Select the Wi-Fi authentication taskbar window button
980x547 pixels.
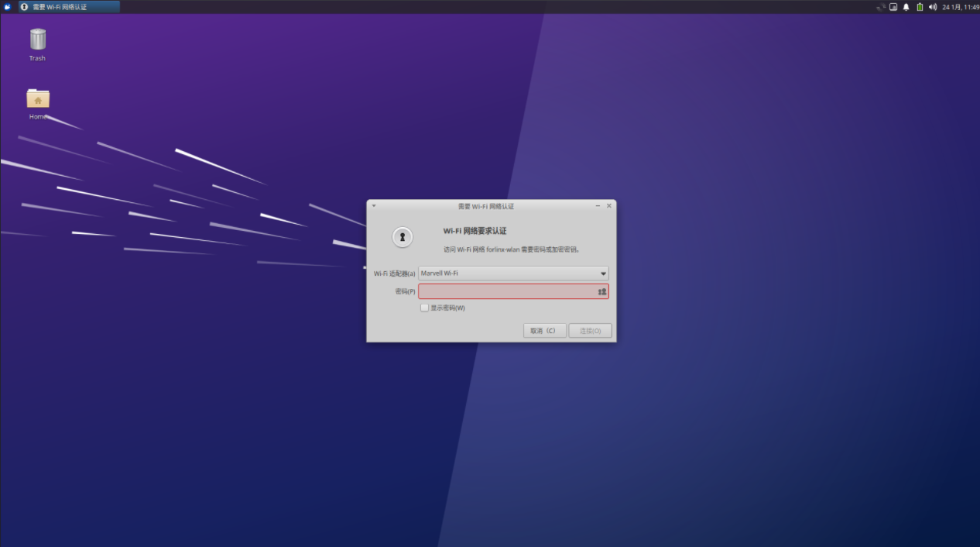(69, 7)
